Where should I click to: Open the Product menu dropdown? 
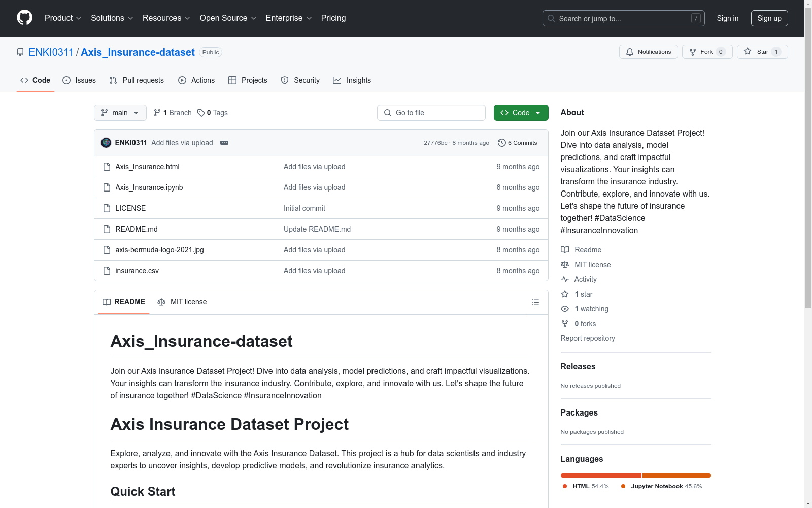click(63, 18)
